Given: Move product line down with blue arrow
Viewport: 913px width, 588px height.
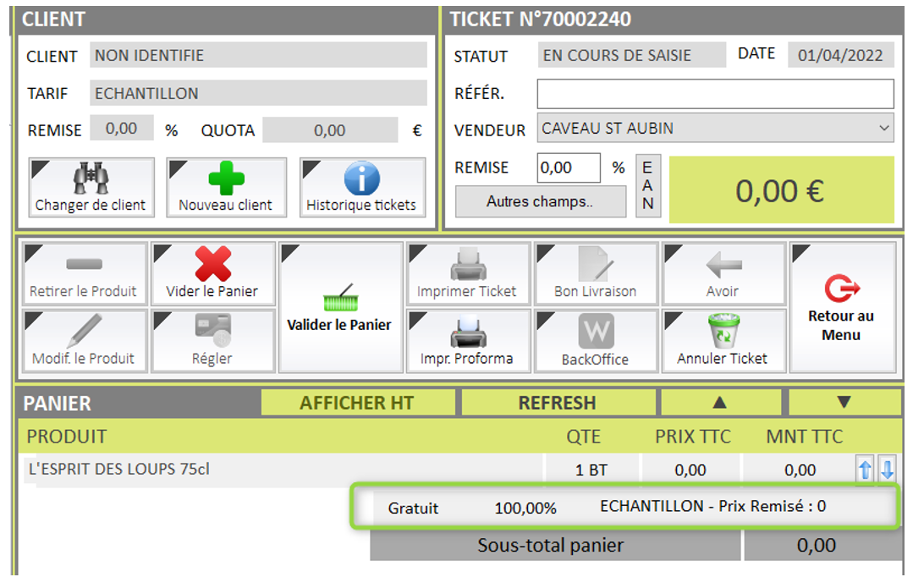Looking at the screenshot, I should click(886, 470).
